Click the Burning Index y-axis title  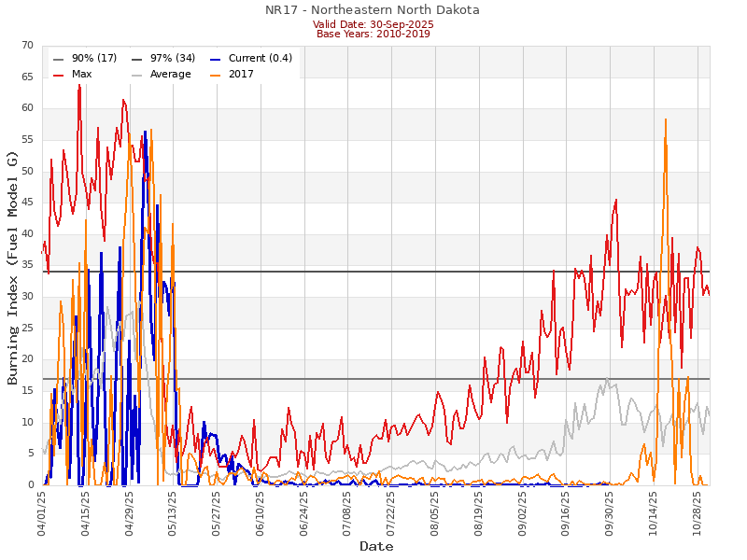pyautogui.click(x=13, y=267)
